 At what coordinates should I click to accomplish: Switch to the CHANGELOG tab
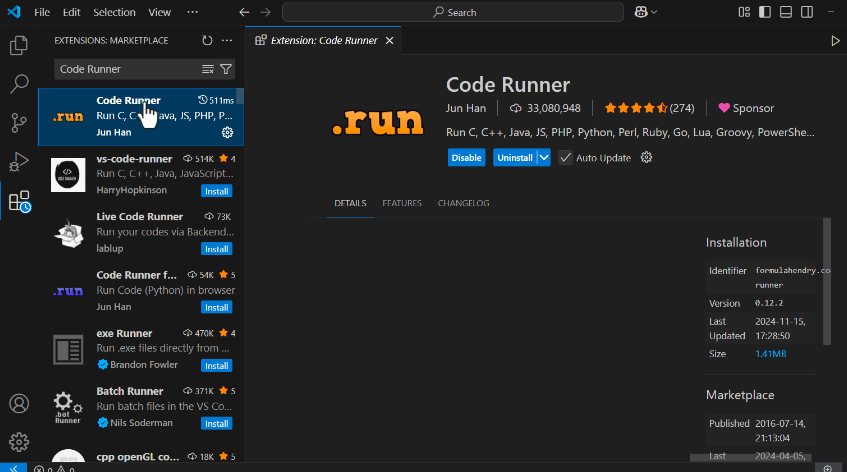coord(463,203)
